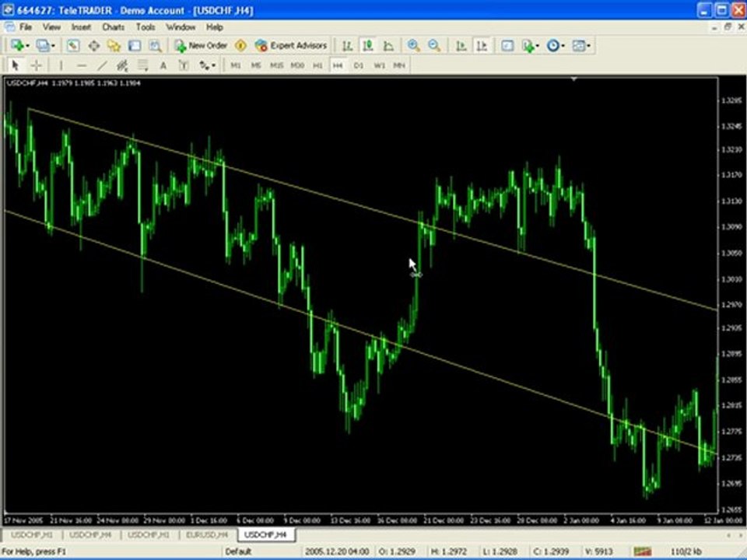The width and height of the screenshot is (747, 560).
Task: Select the Fibonacci Retracement tool
Action: [x=143, y=65]
